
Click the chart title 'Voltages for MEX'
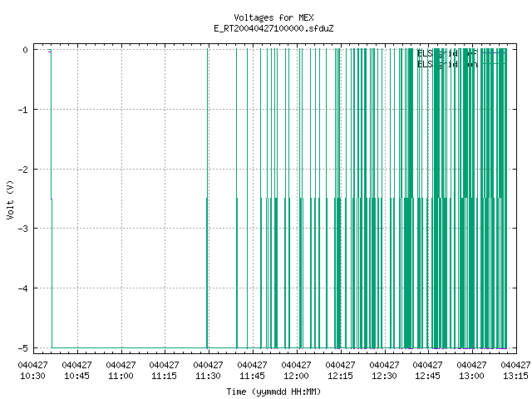273,17
